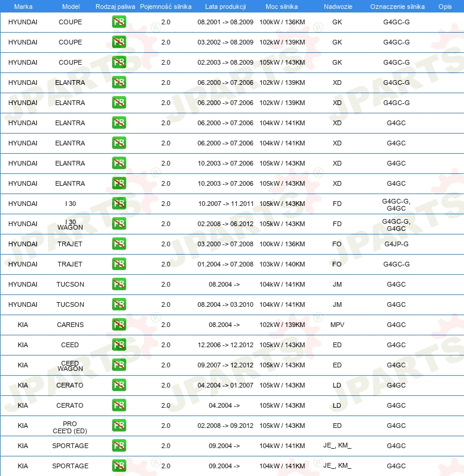The height and width of the screenshot is (476, 464).
Task: Click the petrol fuel icon in the COUPE 100kW row
Action: pyautogui.click(x=119, y=22)
